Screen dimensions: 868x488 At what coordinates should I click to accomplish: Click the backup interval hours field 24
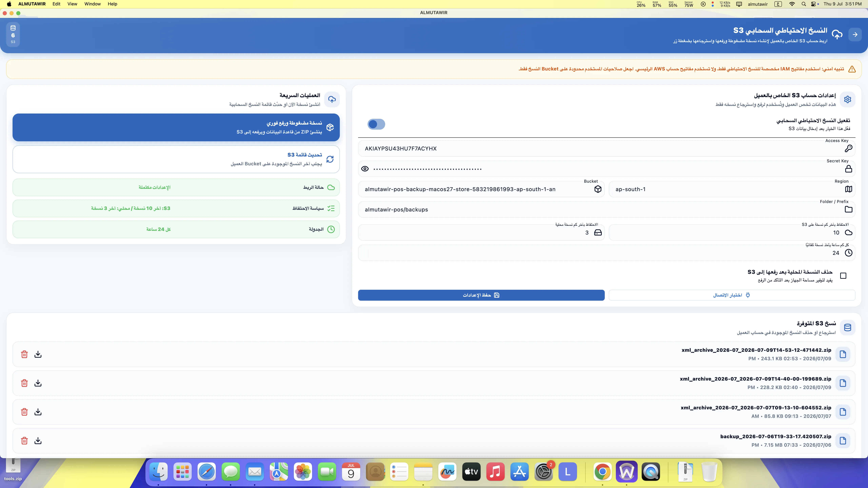point(607,253)
